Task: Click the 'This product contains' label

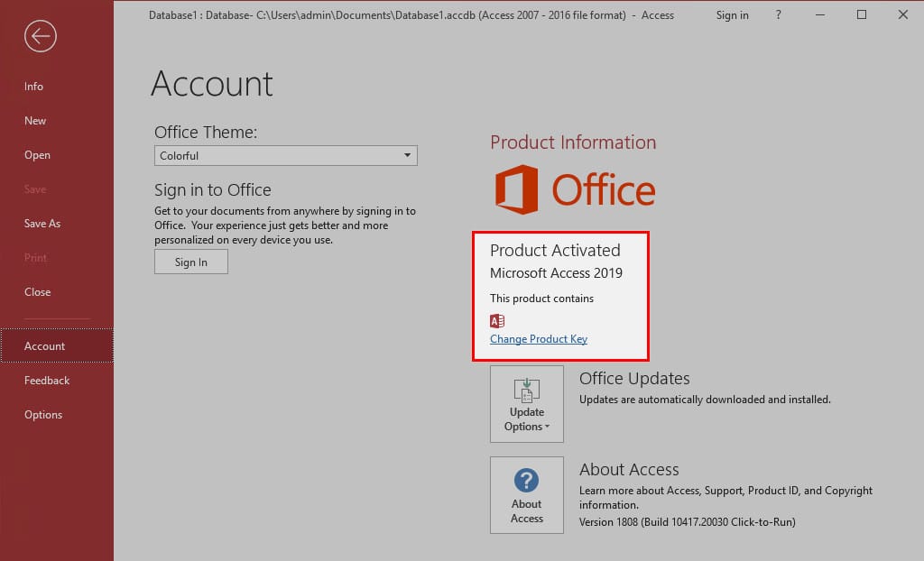Action: click(x=542, y=299)
